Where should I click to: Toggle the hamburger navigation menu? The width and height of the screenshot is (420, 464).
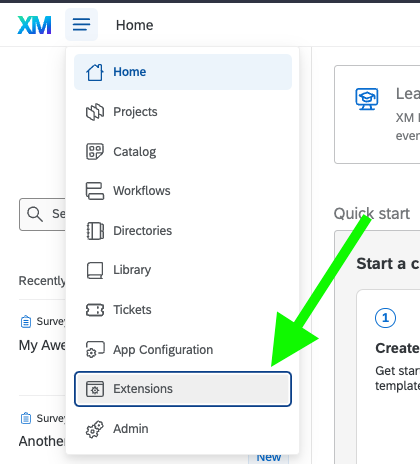click(81, 25)
